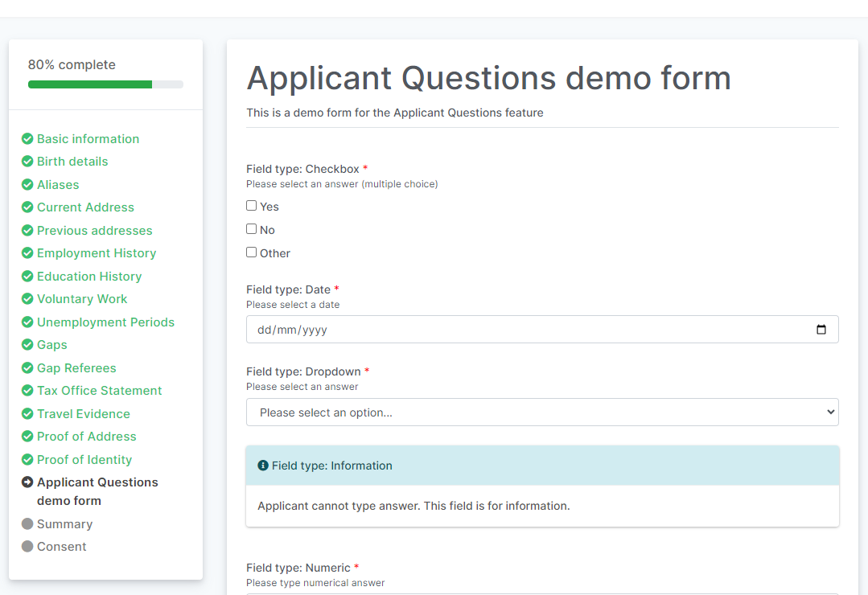Click the 'Field type: Date' label

pyautogui.click(x=289, y=289)
